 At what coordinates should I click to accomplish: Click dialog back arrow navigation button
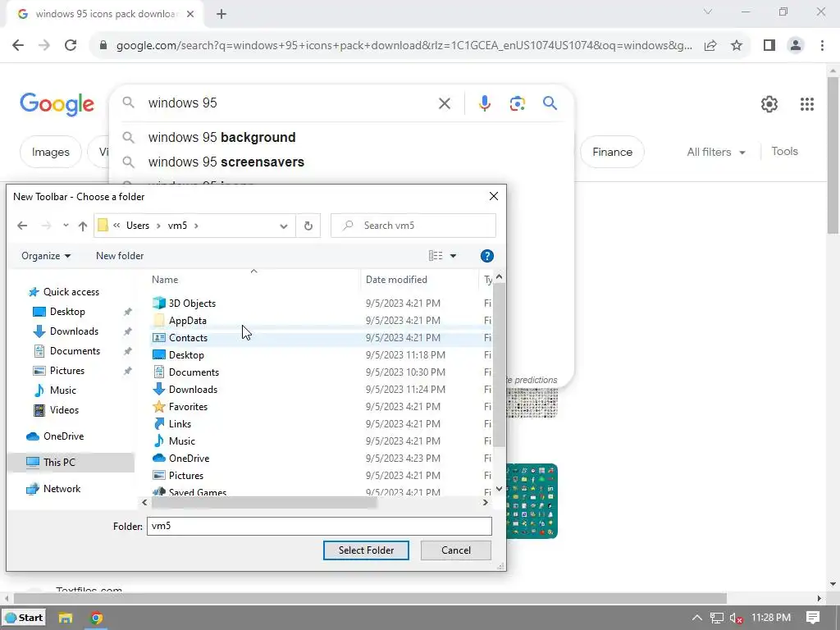point(22,226)
